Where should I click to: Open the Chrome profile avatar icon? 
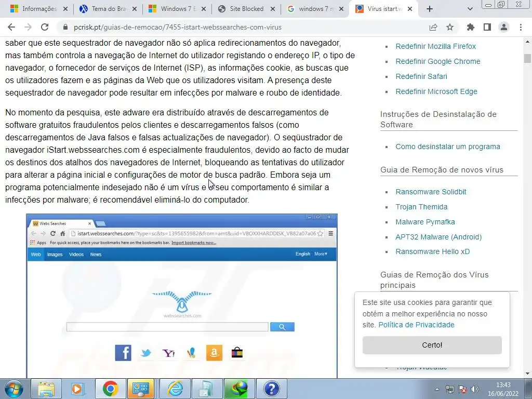point(504,27)
